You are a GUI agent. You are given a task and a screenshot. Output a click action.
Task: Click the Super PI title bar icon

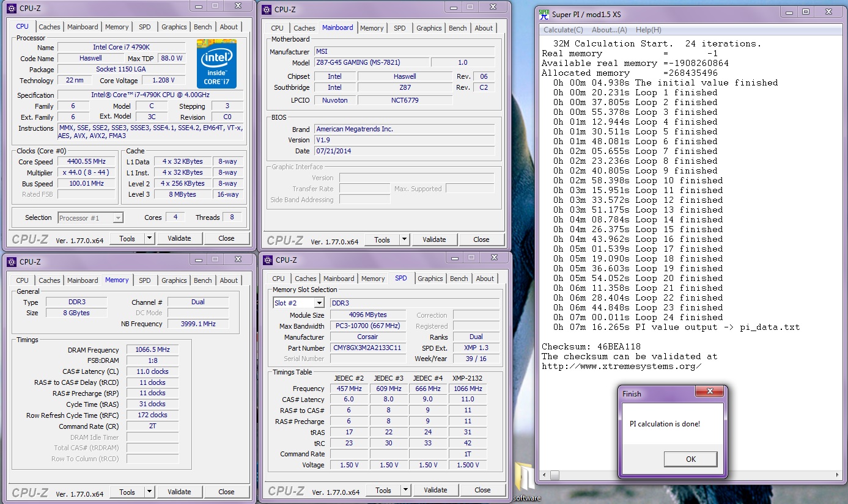(x=544, y=14)
